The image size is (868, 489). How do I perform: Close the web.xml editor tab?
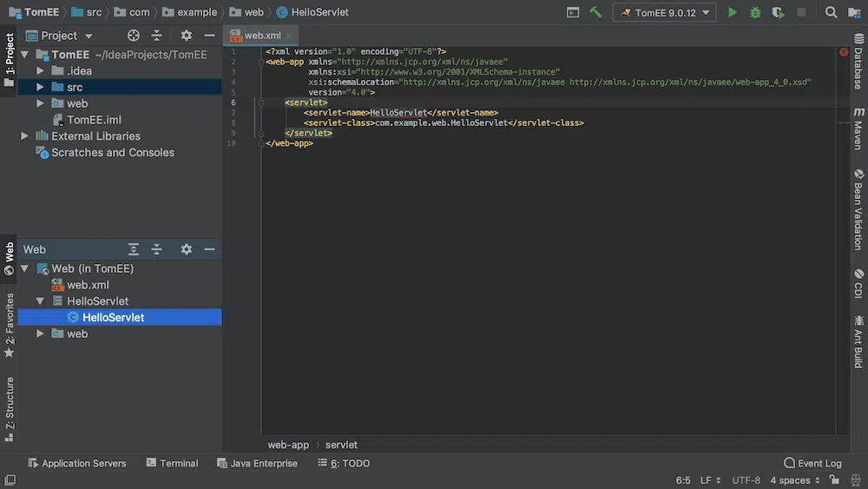point(289,36)
